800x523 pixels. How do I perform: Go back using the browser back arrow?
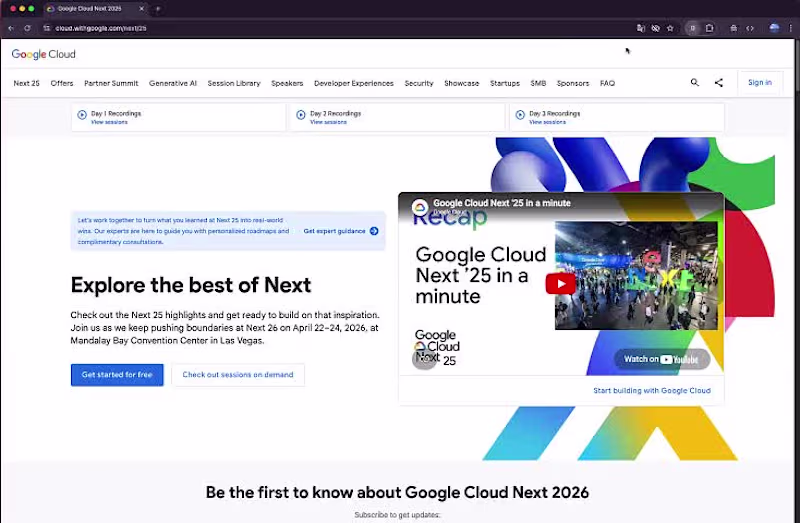[x=11, y=28]
